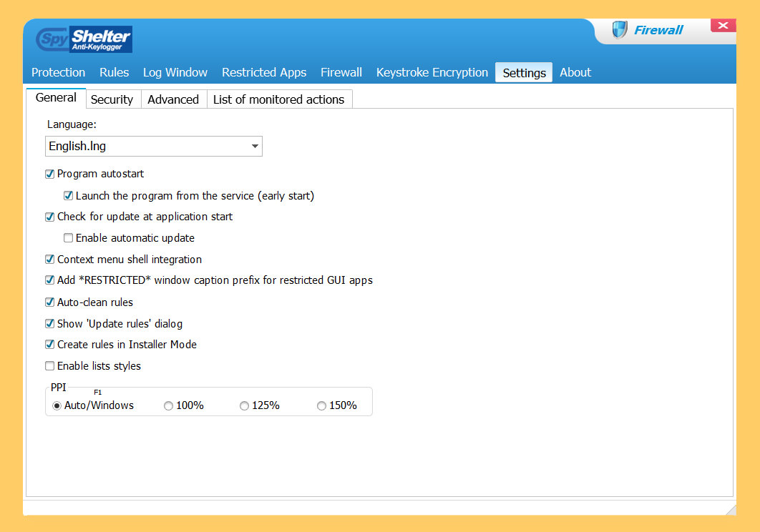Close the SpyShelter window
Image resolution: width=760 pixels, height=532 pixels.
point(724,25)
